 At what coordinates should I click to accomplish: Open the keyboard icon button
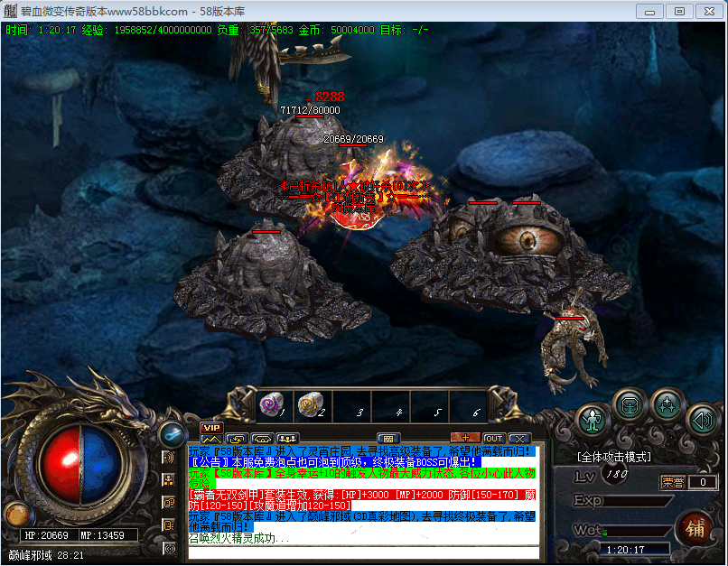(x=388, y=439)
